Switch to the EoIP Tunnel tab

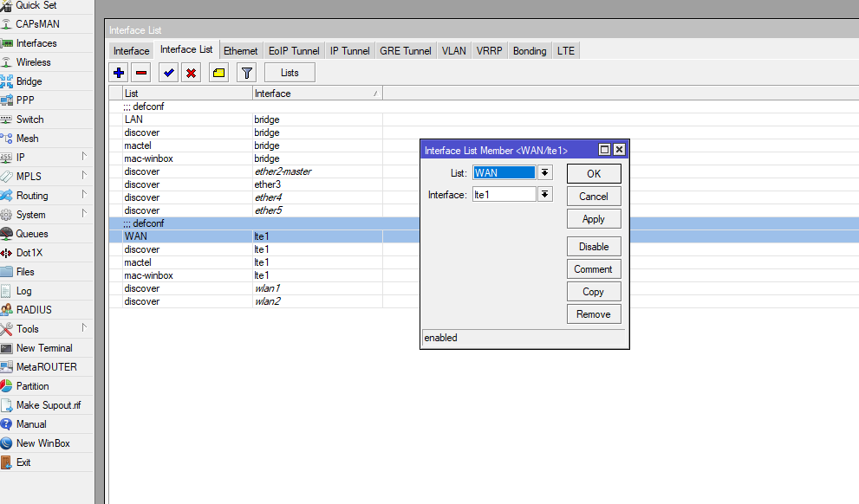pos(294,51)
